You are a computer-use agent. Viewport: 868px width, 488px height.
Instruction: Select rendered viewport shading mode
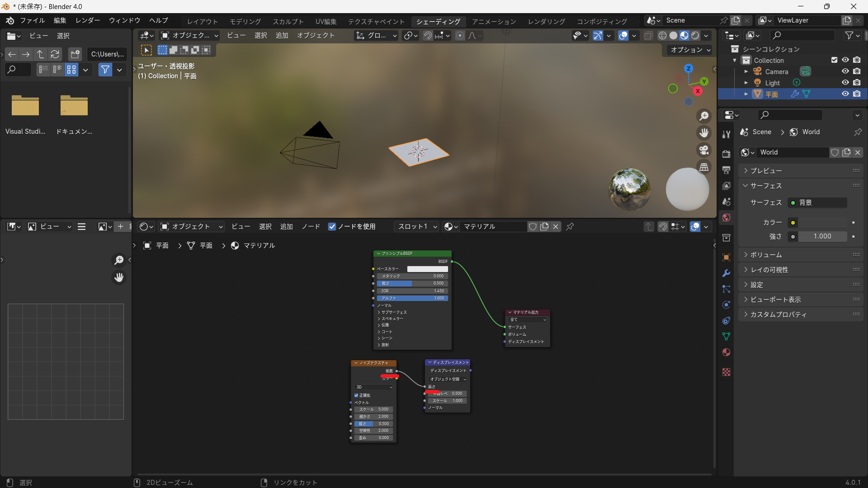[695, 36]
